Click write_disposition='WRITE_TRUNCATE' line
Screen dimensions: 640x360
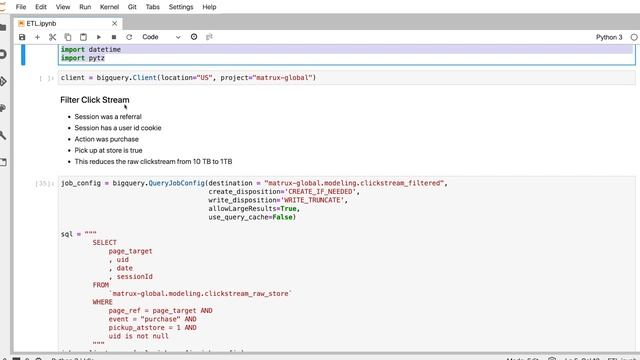[x=278, y=200]
